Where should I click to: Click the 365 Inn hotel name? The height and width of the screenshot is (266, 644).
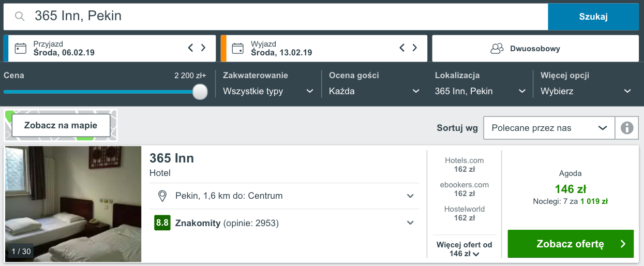pyautogui.click(x=172, y=158)
